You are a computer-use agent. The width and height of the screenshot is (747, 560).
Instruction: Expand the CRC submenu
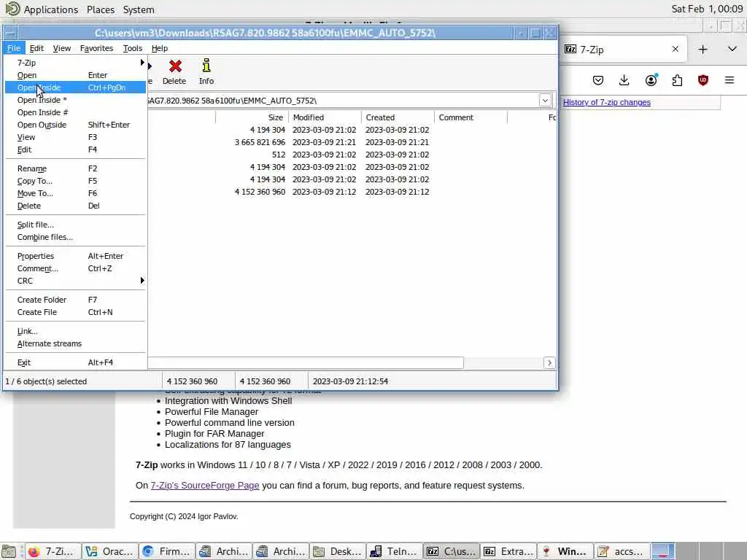point(75,281)
